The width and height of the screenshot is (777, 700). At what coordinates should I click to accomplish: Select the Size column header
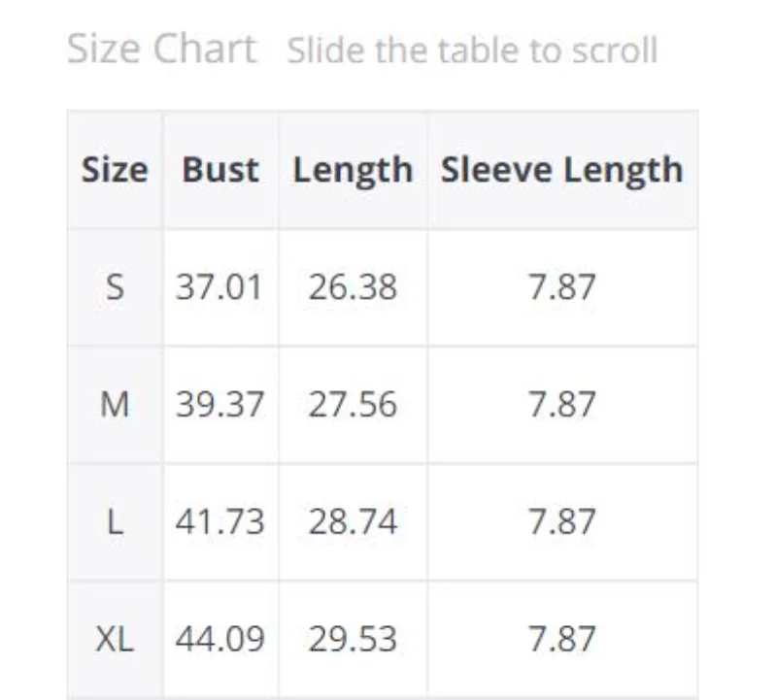pos(115,170)
